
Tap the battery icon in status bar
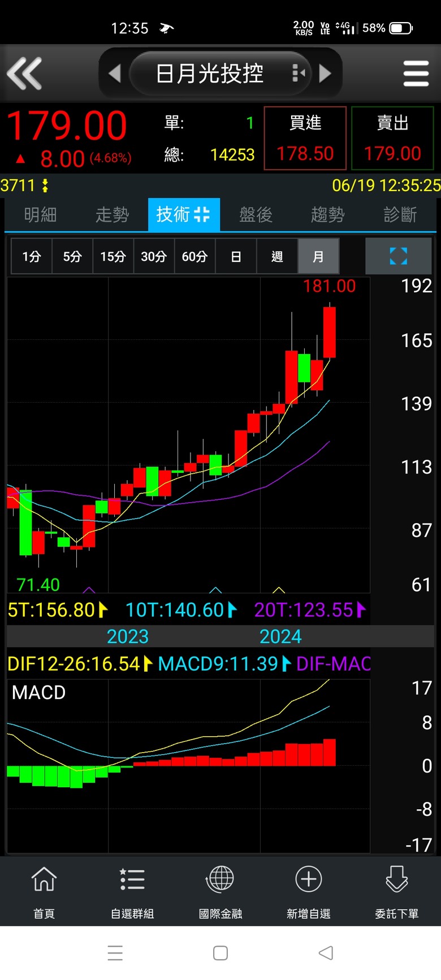coord(401,28)
